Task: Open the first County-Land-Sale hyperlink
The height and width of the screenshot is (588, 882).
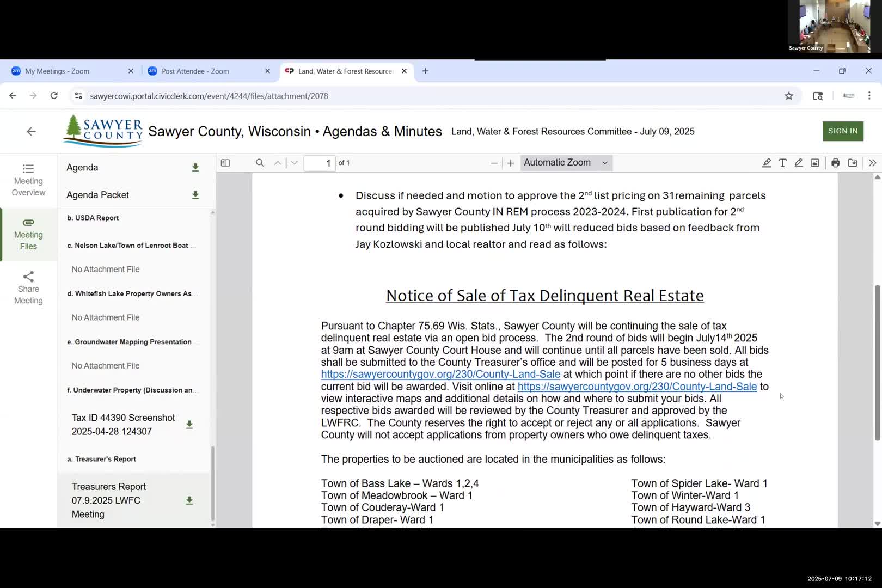Action: pyautogui.click(x=440, y=374)
